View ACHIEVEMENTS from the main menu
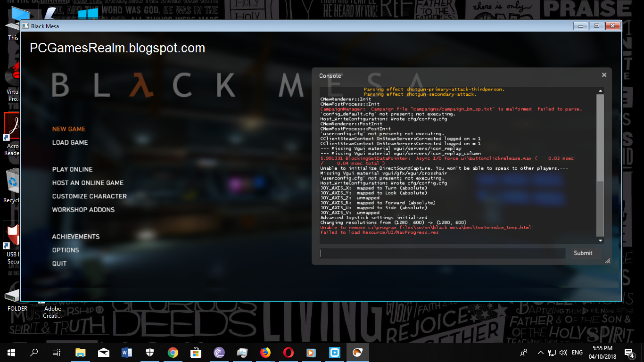Viewport: 644px width, 362px height. (76, 237)
